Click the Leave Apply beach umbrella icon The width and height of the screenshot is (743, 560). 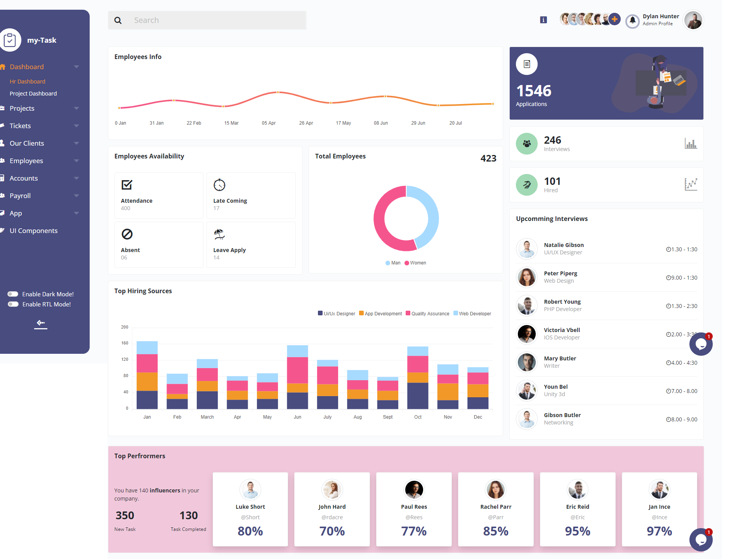coord(219,234)
